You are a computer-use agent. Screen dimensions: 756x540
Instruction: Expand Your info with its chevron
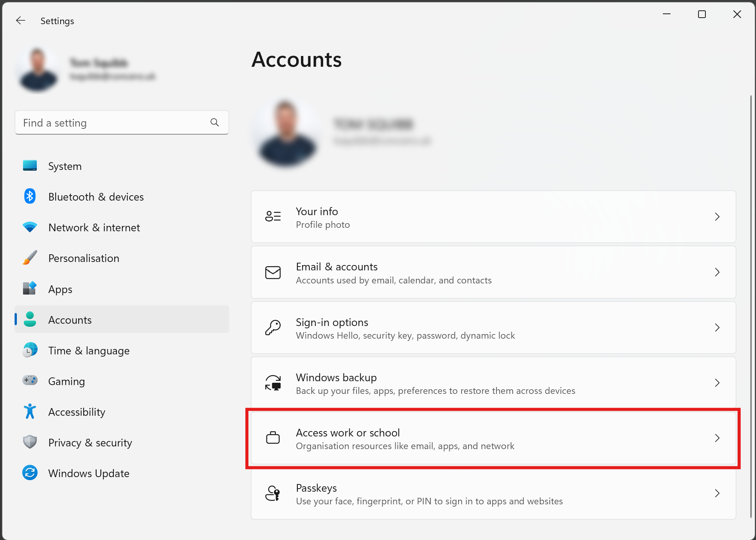[717, 217]
